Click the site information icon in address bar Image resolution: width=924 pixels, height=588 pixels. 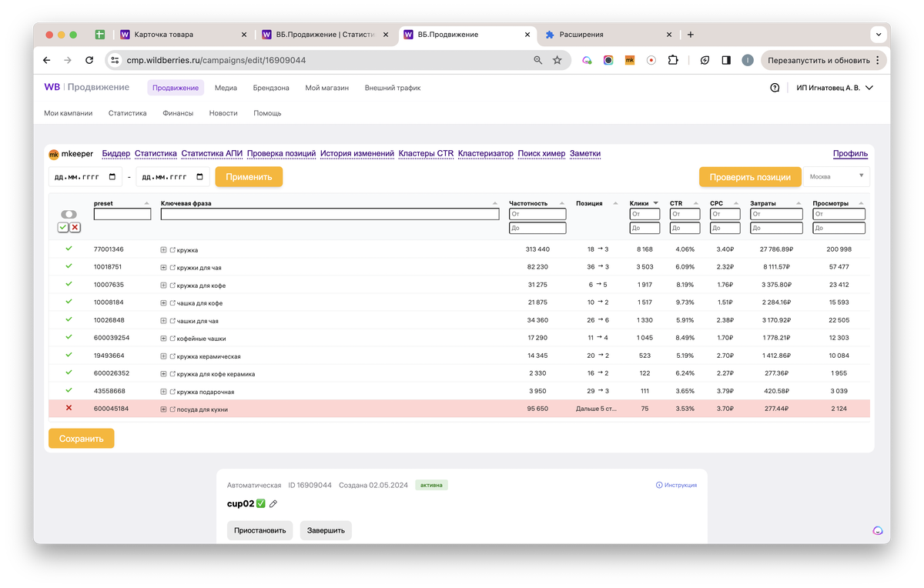click(114, 60)
